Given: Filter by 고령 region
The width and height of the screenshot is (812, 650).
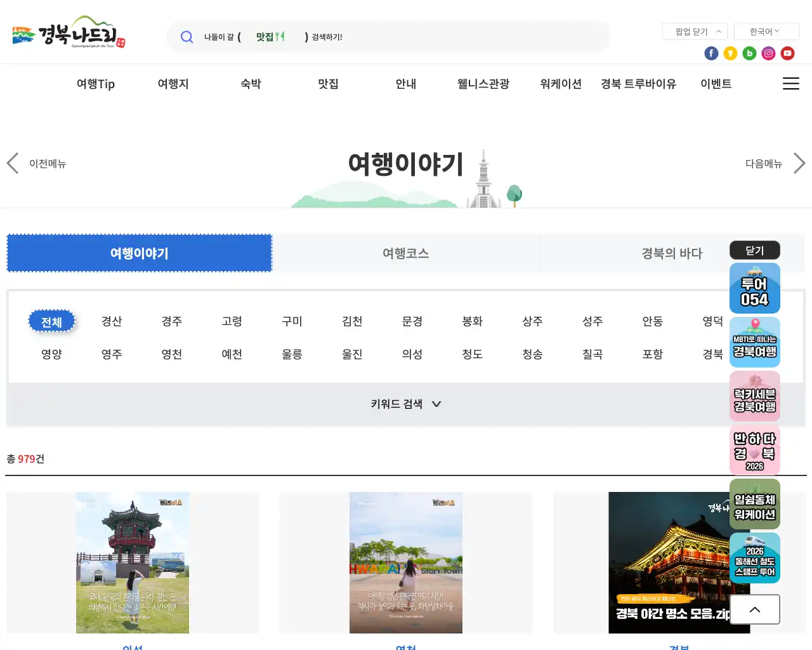Looking at the screenshot, I should (232, 321).
